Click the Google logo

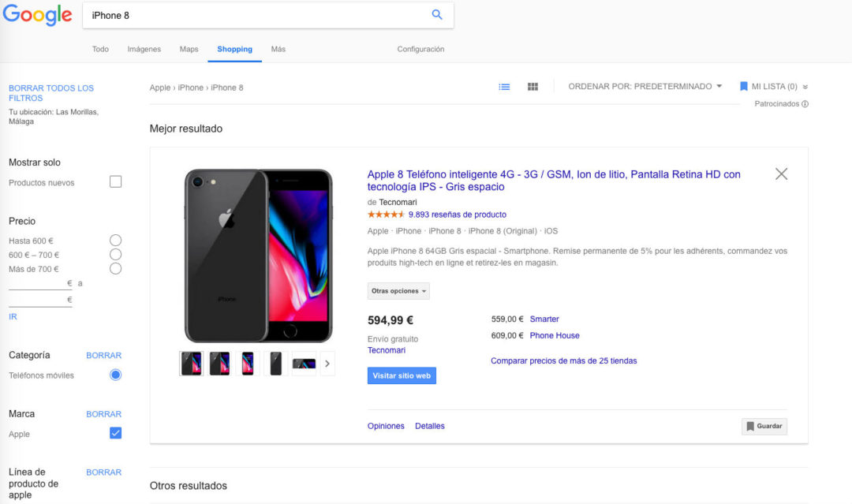[37, 15]
